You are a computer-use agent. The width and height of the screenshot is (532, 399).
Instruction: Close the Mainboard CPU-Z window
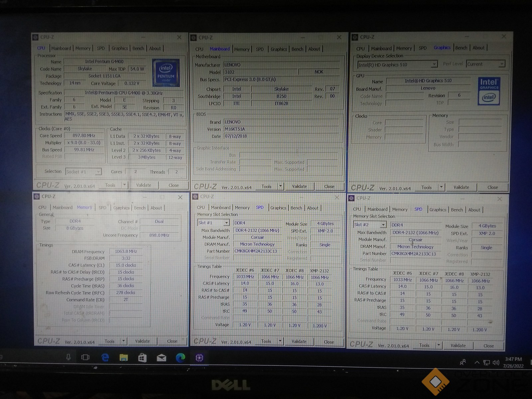pyautogui.click(x=339, y=37)
